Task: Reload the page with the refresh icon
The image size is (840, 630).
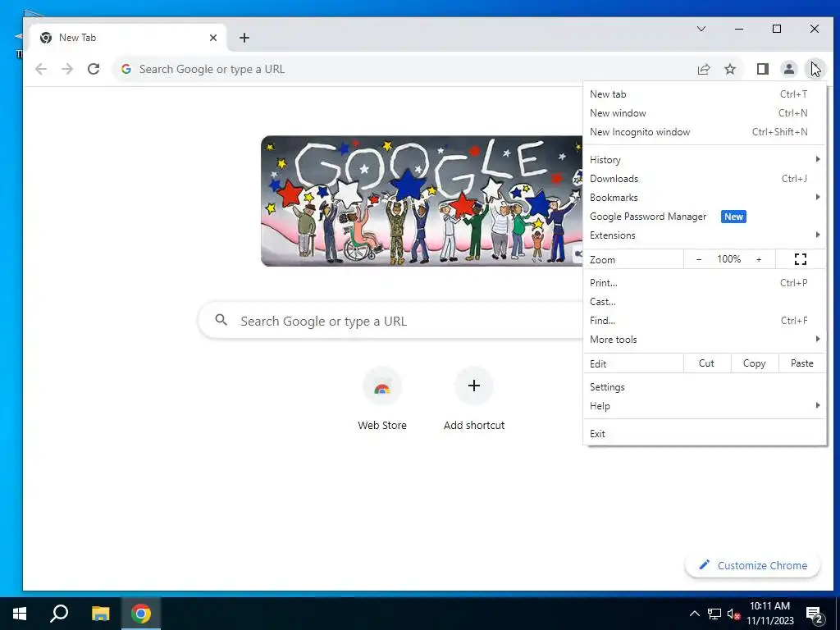Action: pyautogui.click(x=94, y=69)
